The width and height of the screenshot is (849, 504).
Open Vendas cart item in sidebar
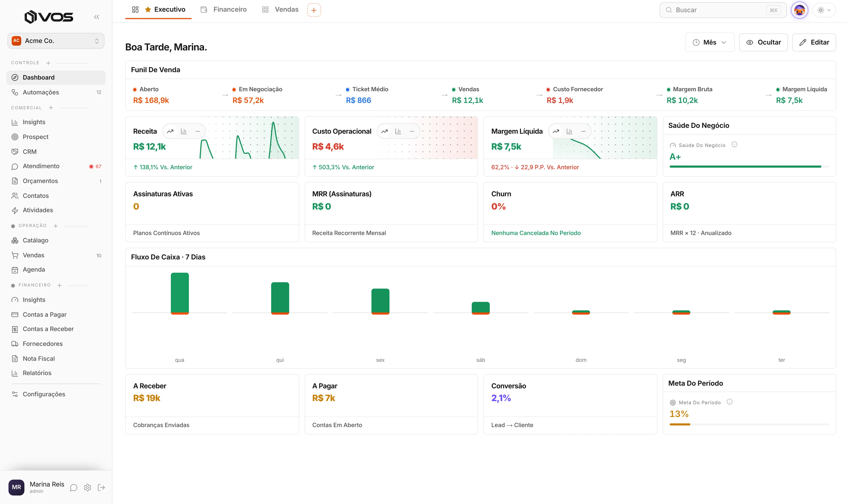point(56,255)
